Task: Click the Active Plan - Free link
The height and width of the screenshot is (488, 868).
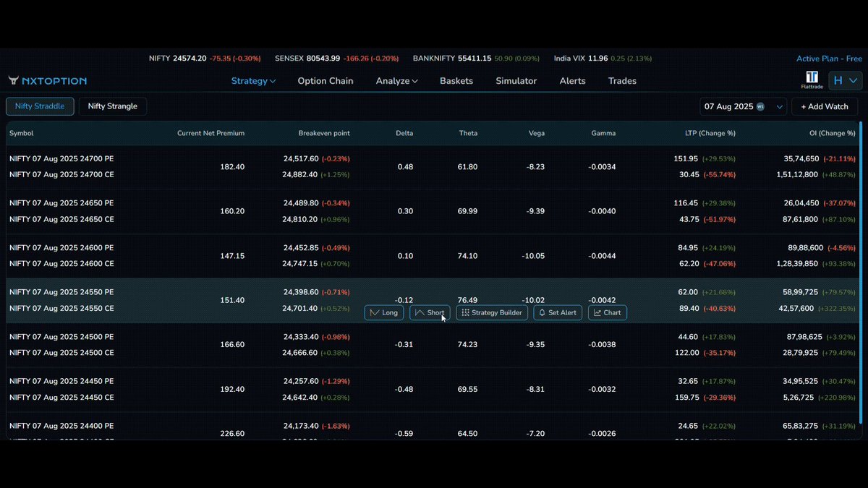Action: coord(829,59)
